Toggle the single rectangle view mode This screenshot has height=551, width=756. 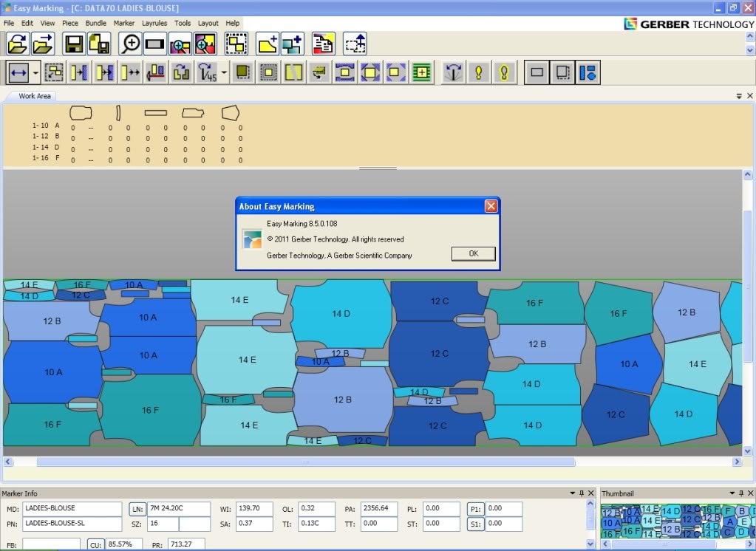(537, 73)
